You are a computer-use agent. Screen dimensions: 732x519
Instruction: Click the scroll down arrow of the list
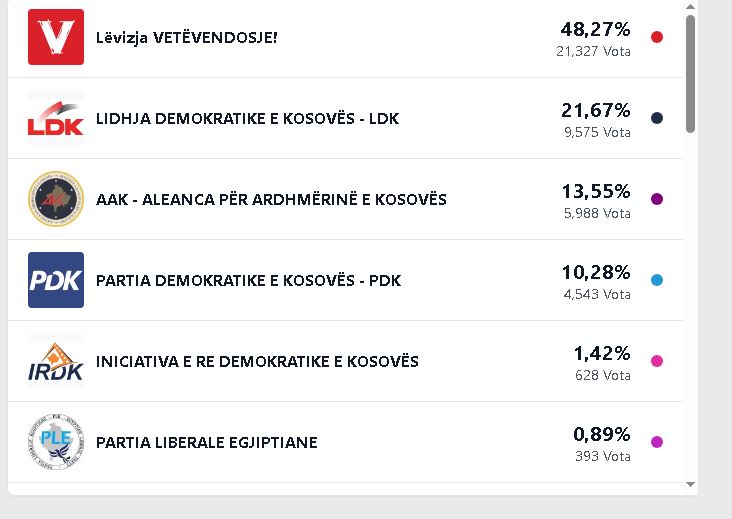pos(690,484)
